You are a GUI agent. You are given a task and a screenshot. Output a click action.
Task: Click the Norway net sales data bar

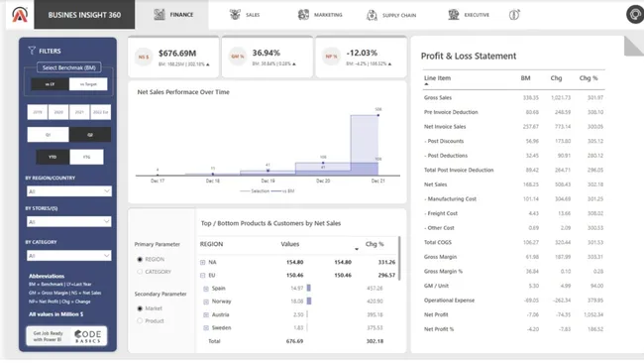(x=309, y=302)
